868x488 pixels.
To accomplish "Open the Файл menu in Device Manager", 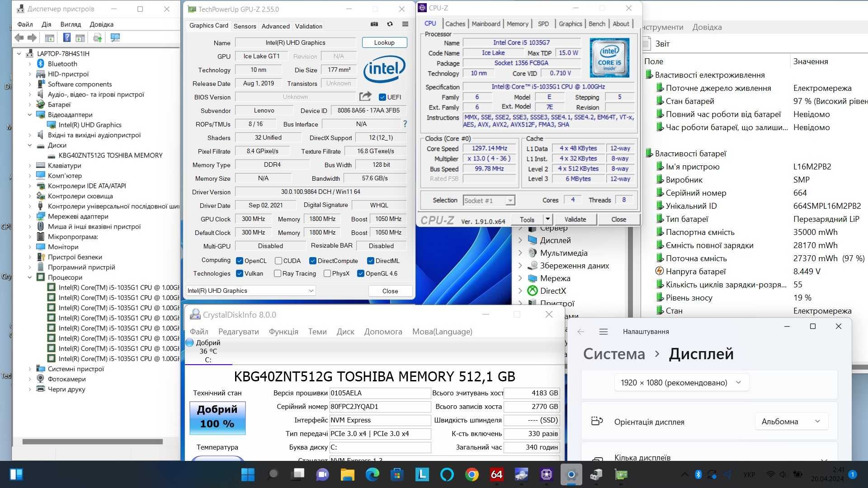I will (x=25, y=24).
